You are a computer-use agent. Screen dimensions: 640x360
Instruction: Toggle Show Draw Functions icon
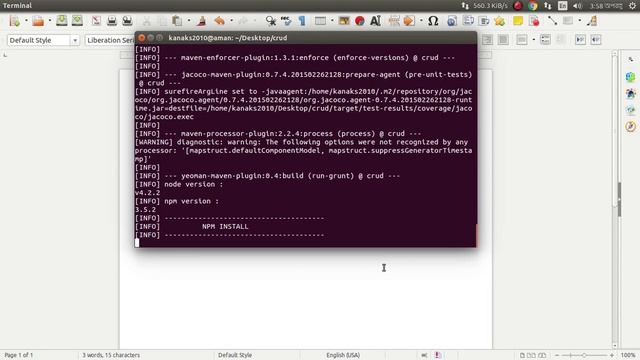point(592,20)
